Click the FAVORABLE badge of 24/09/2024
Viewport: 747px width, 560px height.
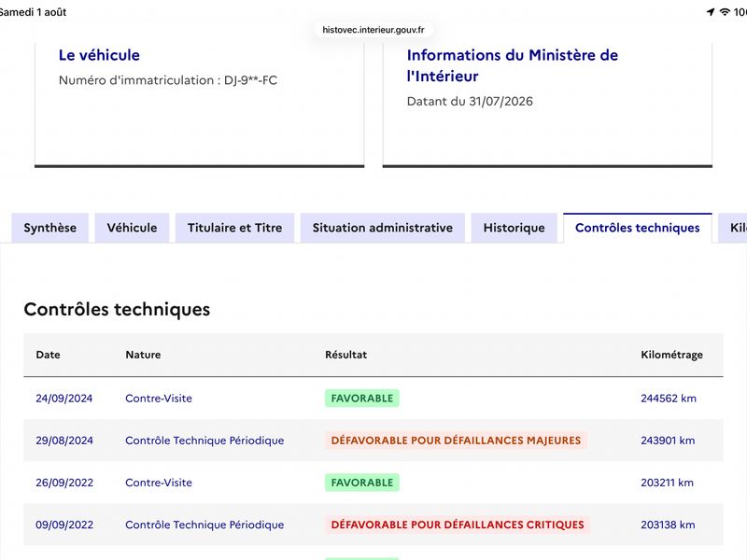362,399
